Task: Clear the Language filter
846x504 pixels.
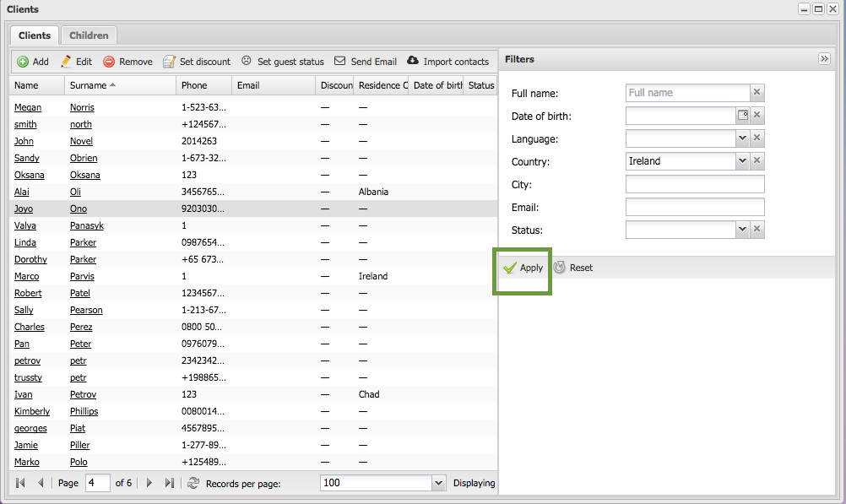Action: [x=757, y=138]
